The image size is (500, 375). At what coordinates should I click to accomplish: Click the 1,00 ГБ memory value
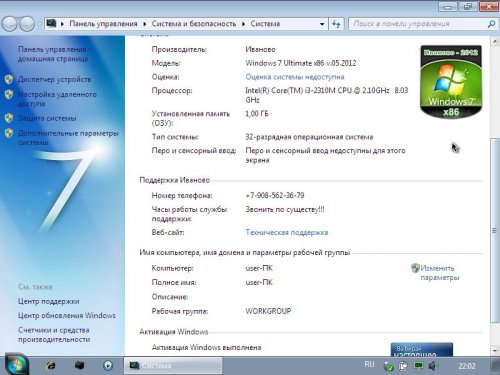pos(257,114)
